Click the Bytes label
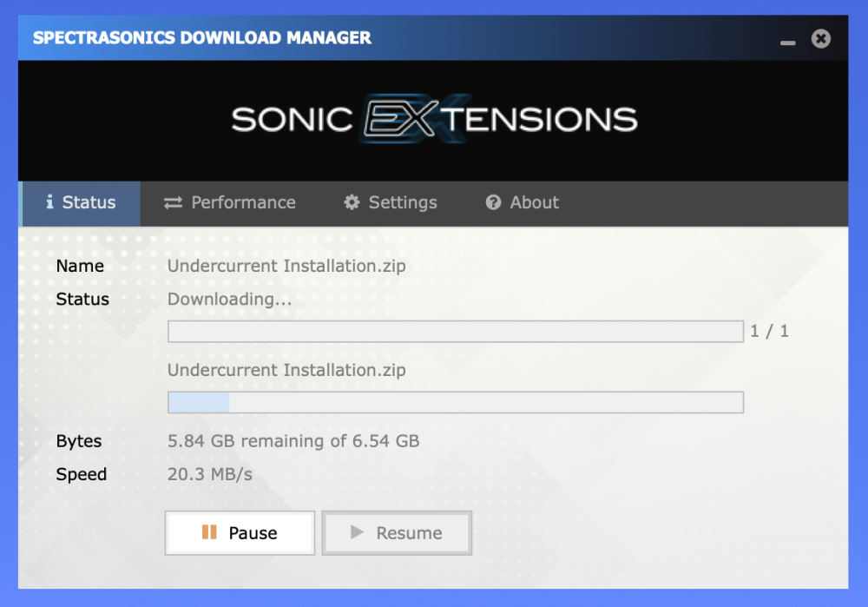This screenshot has height=607, width=868. [79, 441]
